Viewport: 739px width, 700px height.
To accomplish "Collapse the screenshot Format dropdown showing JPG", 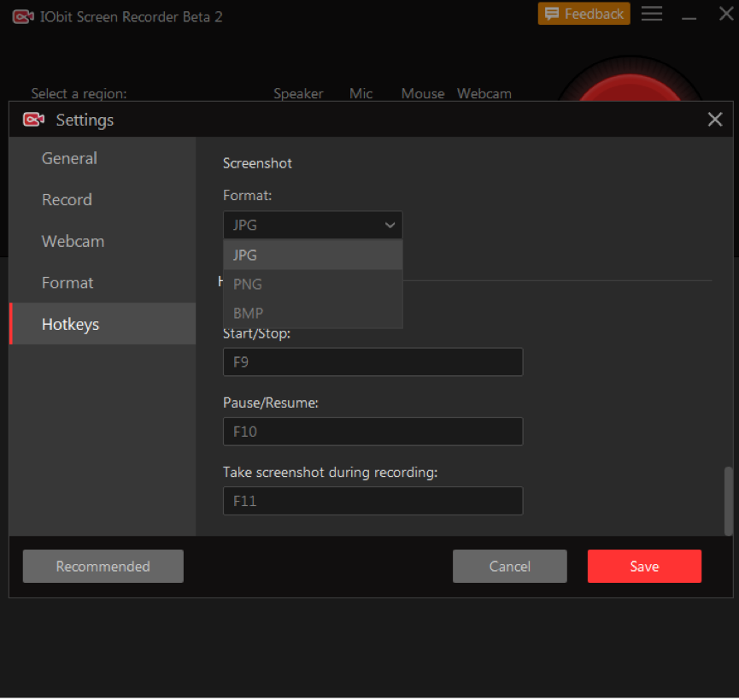I will click(x=313, y=225).
